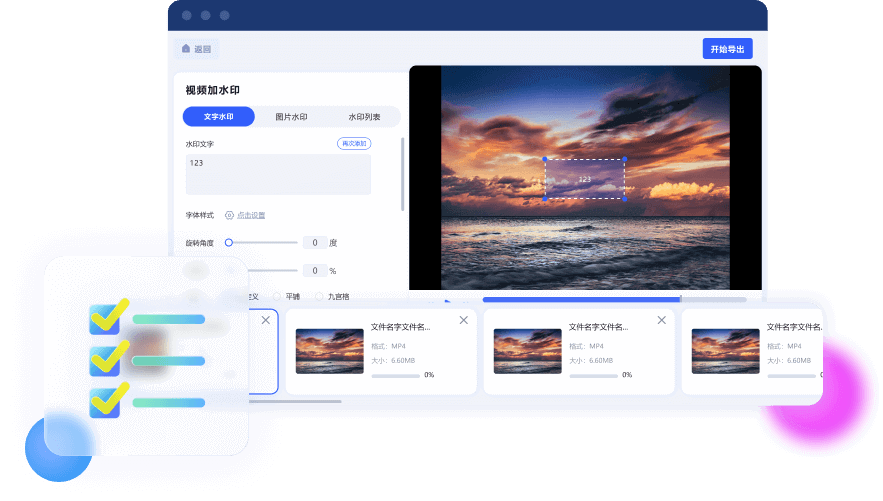Click the watermark text field containing 123
The width and height of the screenshot is (883, 501).
point(278,175)
